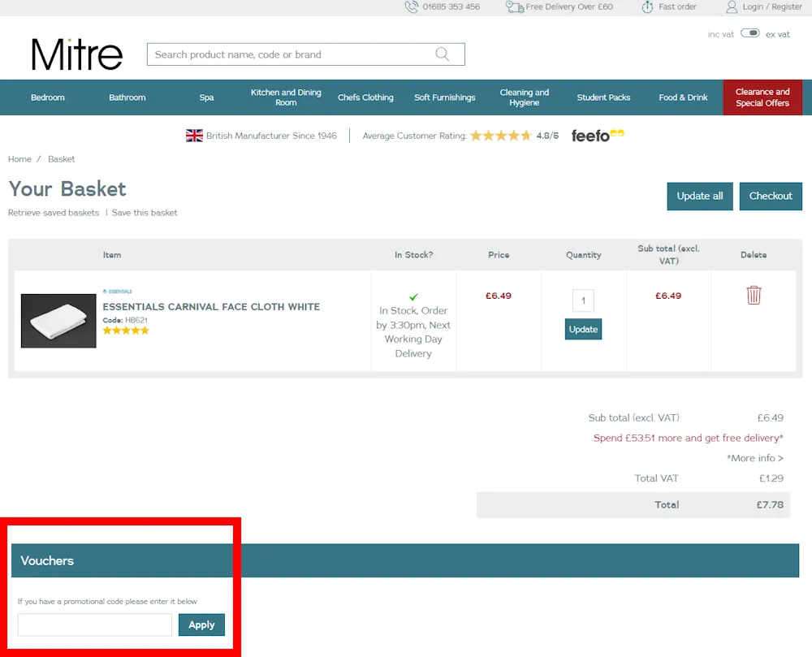Proceed with the Checkout button
812x657 pixels.
tap(771, 197)
